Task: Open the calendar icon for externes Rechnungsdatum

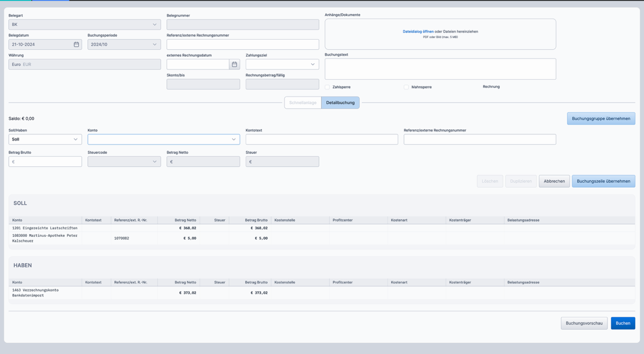Action: tap(234, 64)
